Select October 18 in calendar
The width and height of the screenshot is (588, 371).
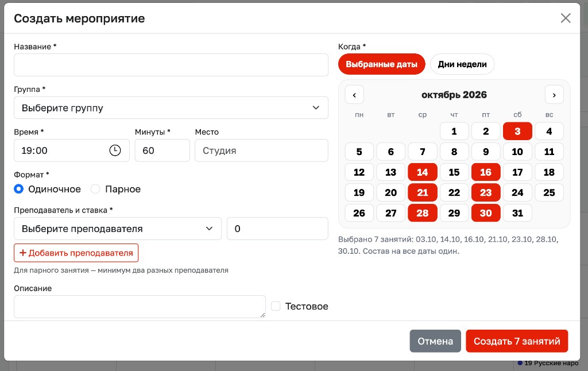(550, 172)
